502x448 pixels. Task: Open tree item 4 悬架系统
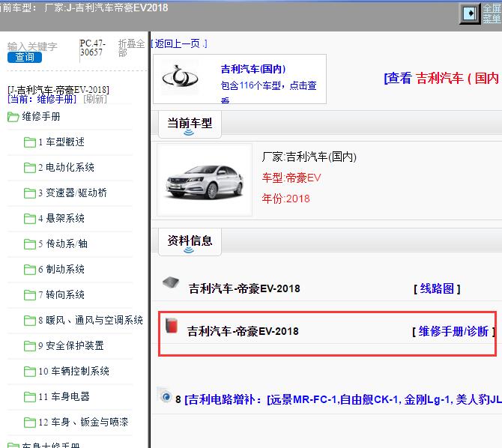(x=61, y=218)
